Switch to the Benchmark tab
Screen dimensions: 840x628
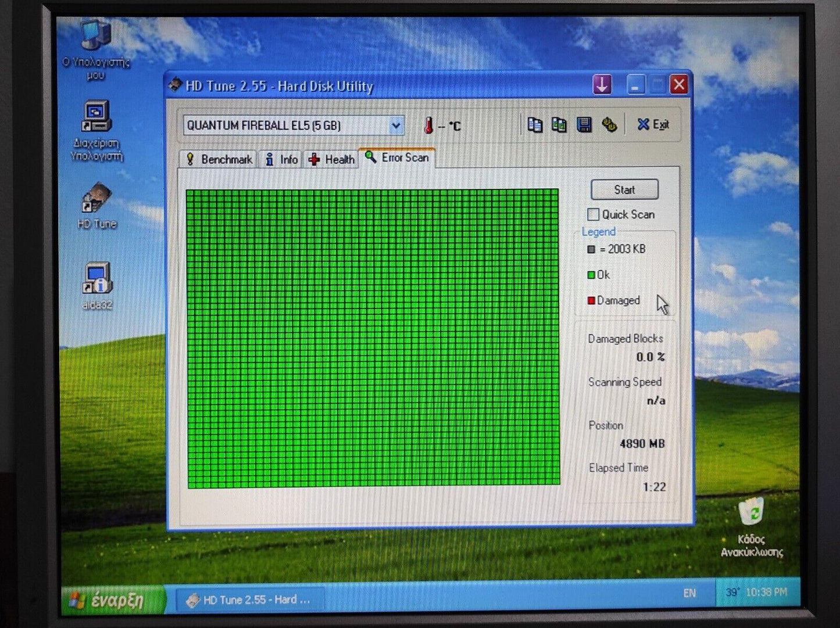click(219, 160)
